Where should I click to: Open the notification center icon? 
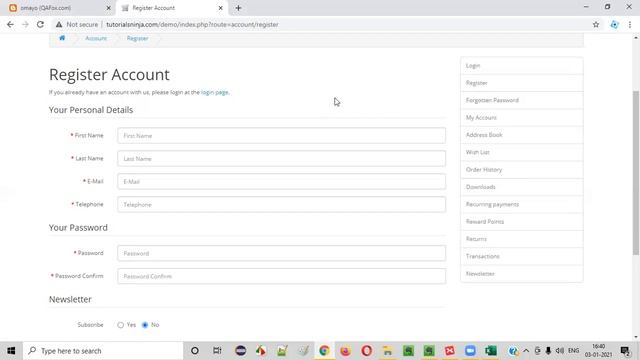point(625,351)
